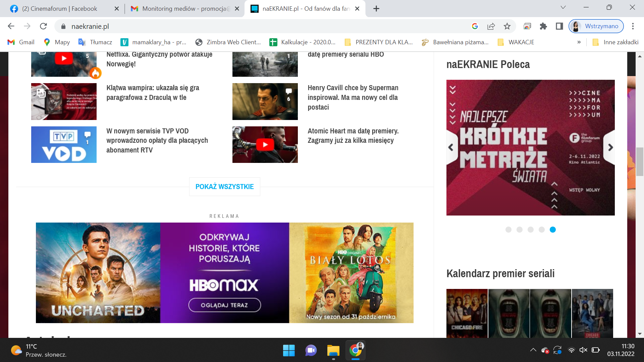Click the page vertical scrollbar thumb
This screenshot has width=644, height=362.
coord(640,162)
